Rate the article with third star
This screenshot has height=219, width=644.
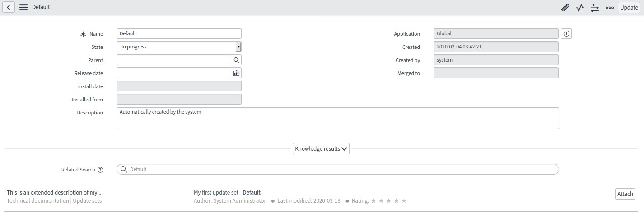coord(389,201)
